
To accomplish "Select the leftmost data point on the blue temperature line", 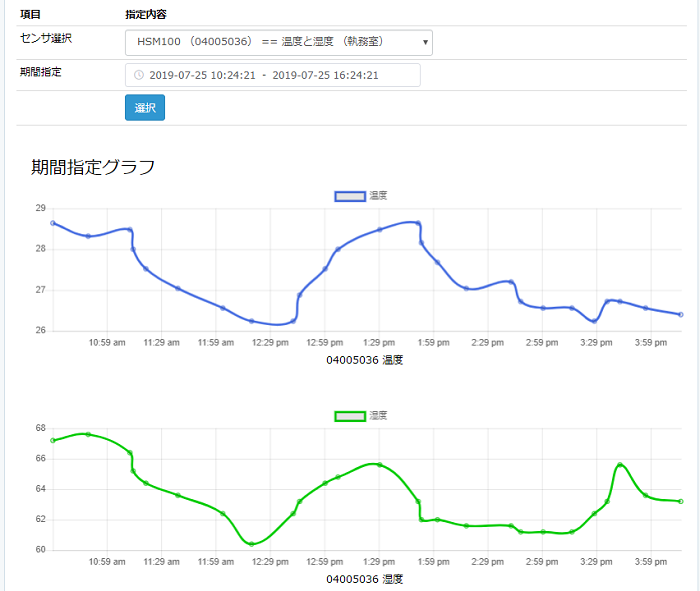I will point(53,223).
